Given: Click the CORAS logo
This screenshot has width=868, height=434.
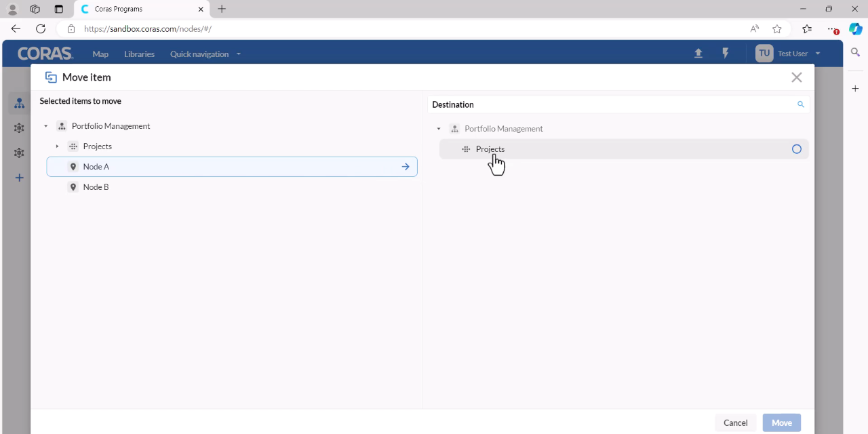Looking at the screenshot, I should (x=45, y=54).
